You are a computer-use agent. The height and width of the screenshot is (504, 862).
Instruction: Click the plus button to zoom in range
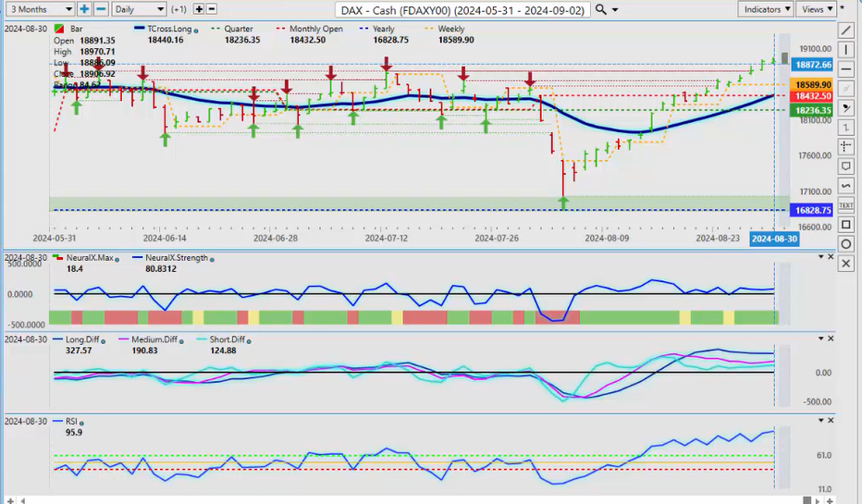[84, 9]
